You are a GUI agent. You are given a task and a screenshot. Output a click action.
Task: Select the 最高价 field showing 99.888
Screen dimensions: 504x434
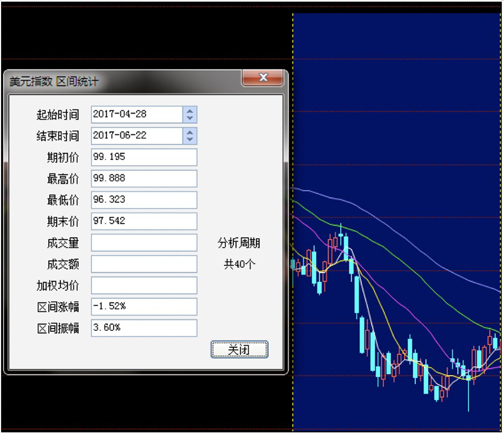(x=144, y=178)
